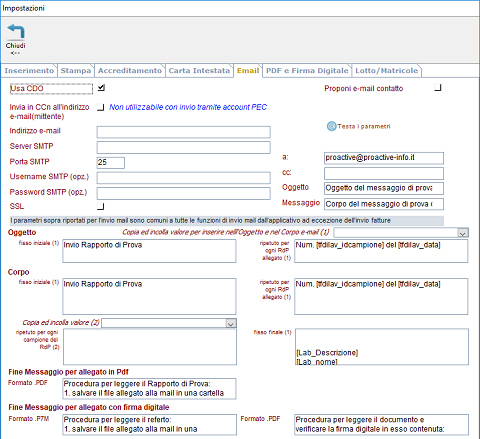Viewport: 480px width, 439px height.
Task: Click the Chiudi back arrow icon
Action: coord(15,31)
